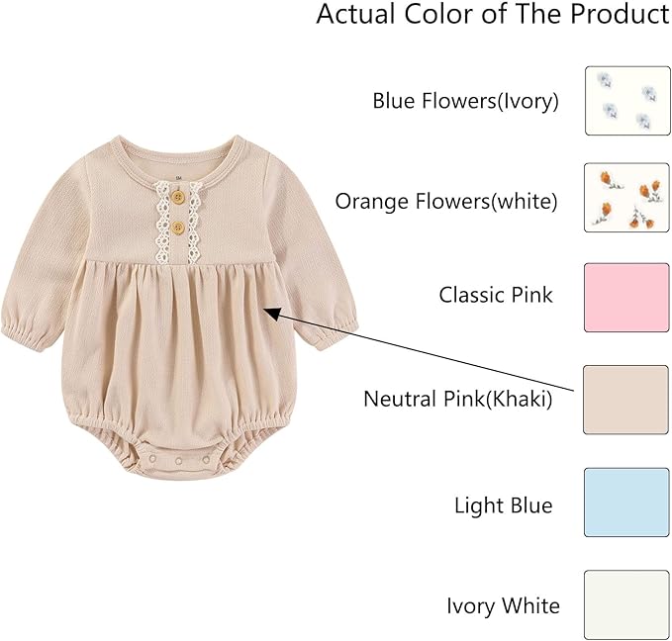Screen dimensions: 672x641
Task: Click the Classic Pink text label
Action: [x=496, y=295]
